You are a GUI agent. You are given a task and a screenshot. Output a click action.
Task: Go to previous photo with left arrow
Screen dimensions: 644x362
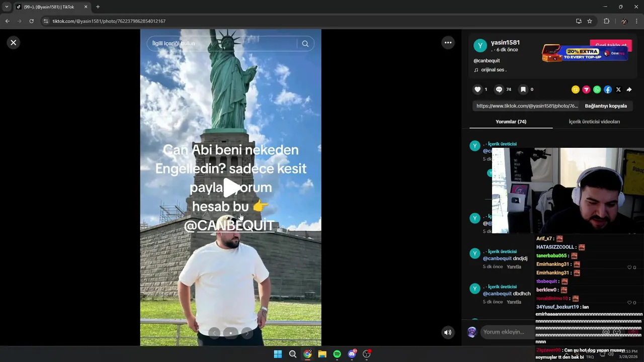[x=214, y=333]
